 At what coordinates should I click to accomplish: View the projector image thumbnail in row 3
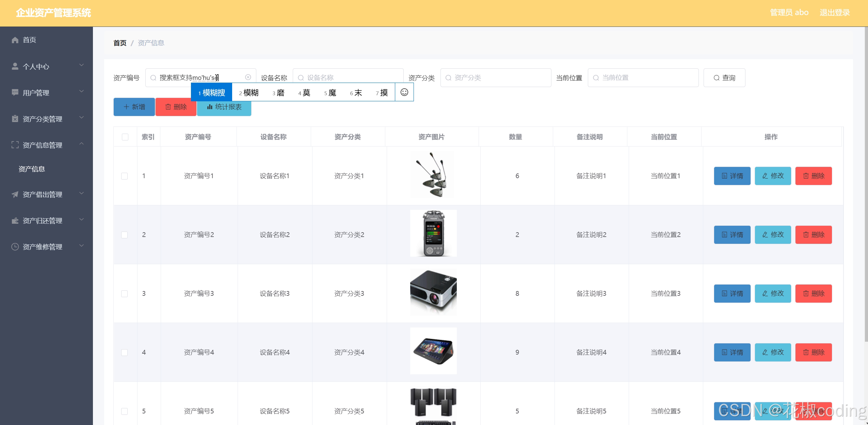433,292
